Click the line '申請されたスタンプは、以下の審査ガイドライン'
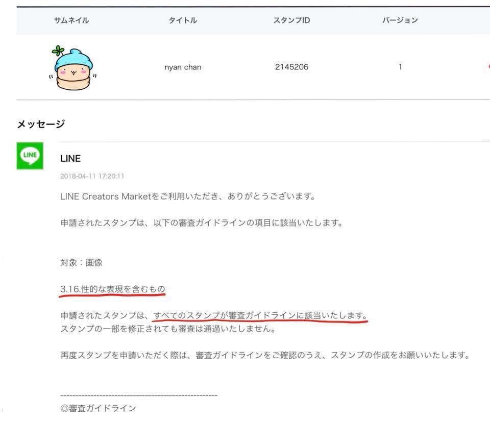Image resolution: width=490 pixels, height=448 pixels. 202,223
